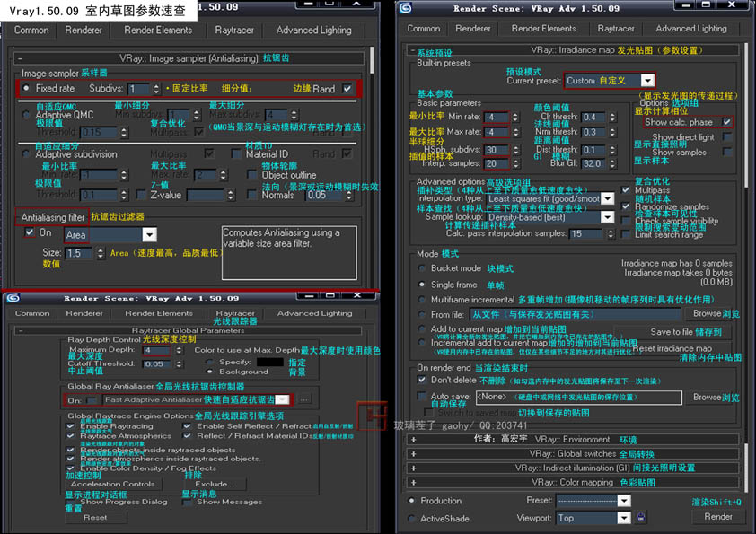This screenshot has width=756, height=534.
Task: Select the Background radio for max depth color
Action: [209, 372]
